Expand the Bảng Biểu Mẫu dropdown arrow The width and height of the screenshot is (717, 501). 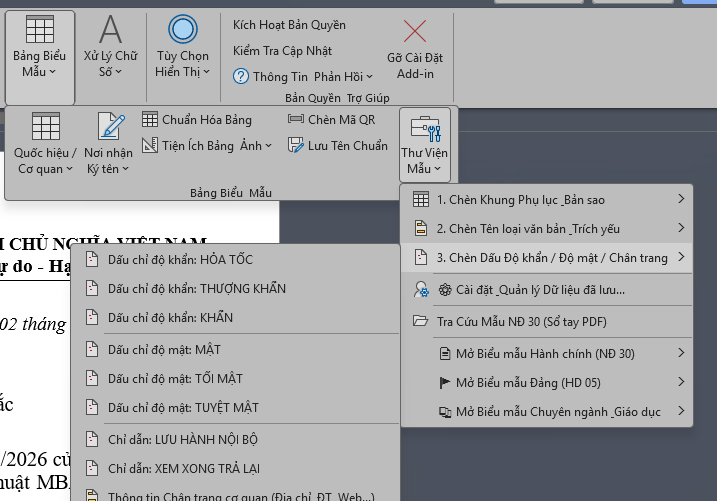pos(53,72)
